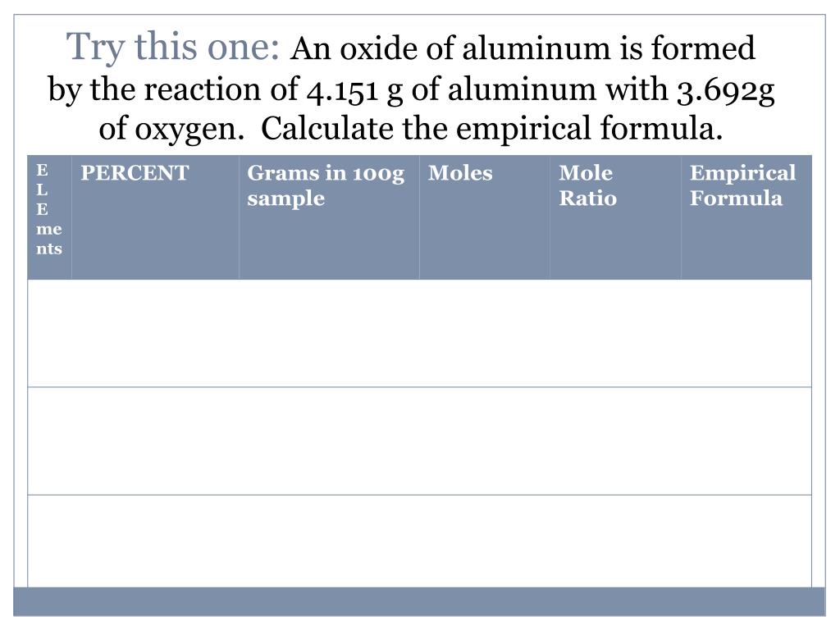Select second row cell under Grams in 100g sample
Screen dimensions: 840x630
click(329, 441)
